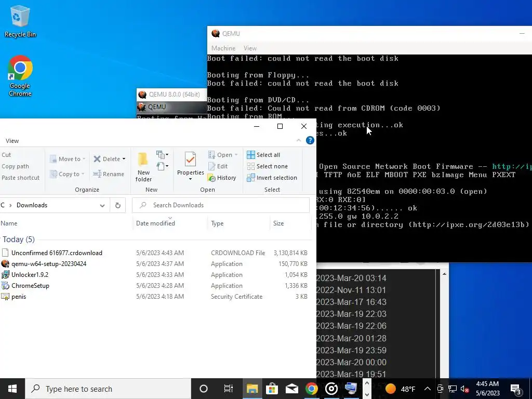The width and height of the screenshot is (532, 399).
Task: Click the Edit button in the Open group
Action: (218, 166)
